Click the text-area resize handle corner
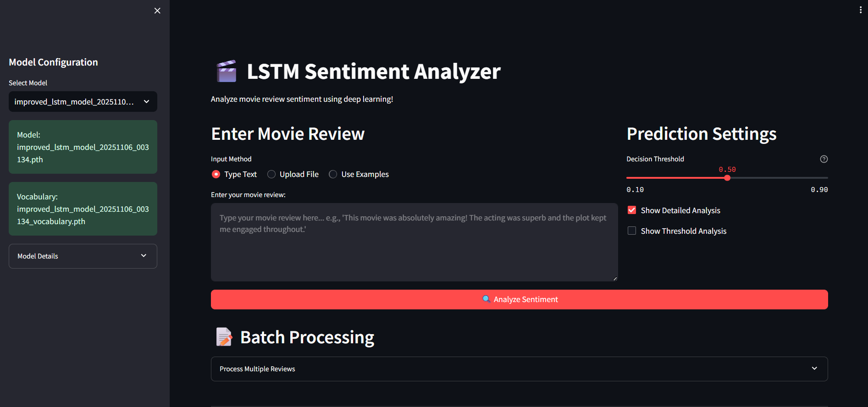 click(615, 278)
